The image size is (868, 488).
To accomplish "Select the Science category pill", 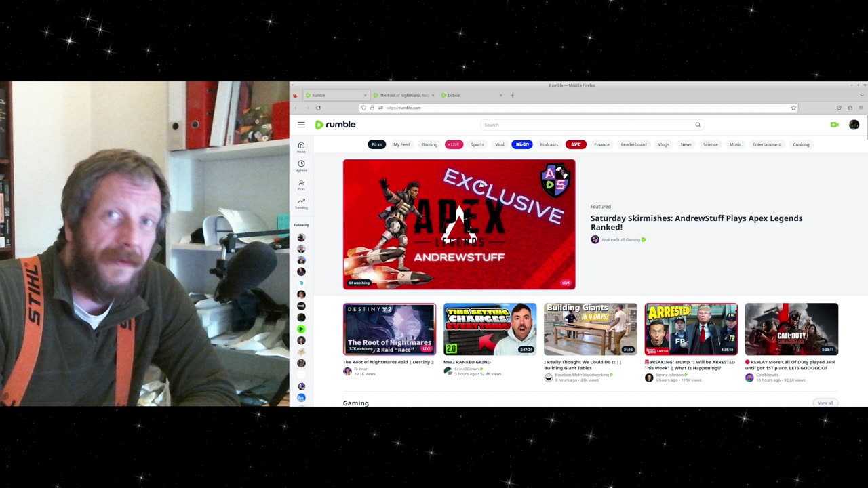I will click(710, 144).
